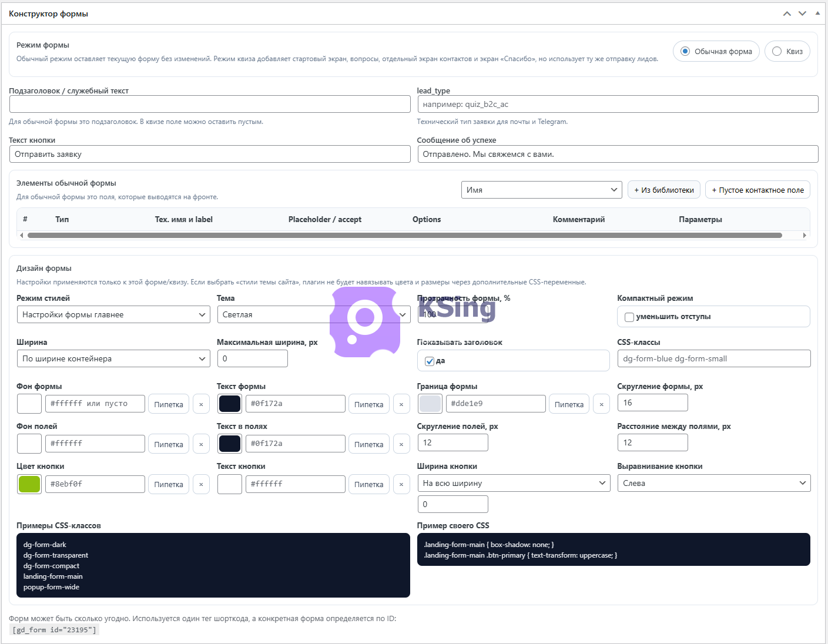Open the Выравнивание кнопки dropdown
The image size is (828, 644).
[x=714, y=483]
